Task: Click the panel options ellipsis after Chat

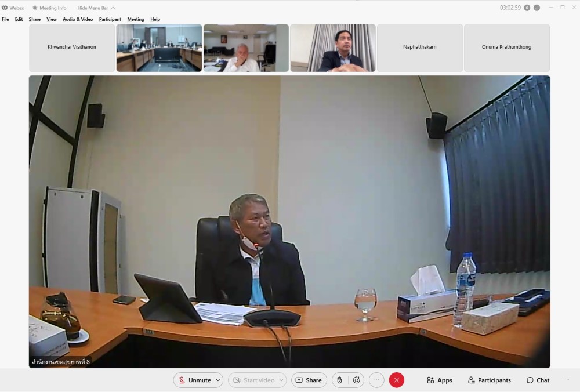Action: point(567,380)
